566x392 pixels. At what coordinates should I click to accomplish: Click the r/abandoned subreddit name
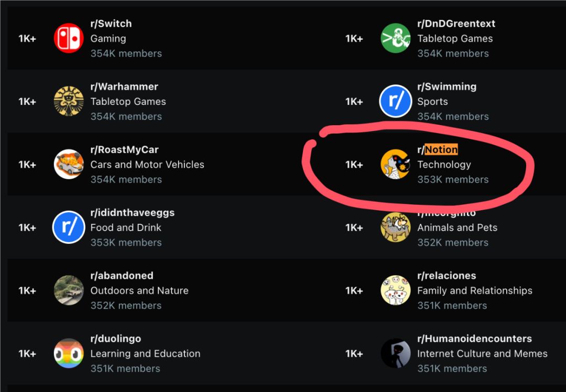pyautogui.click(x=122, y=276)
